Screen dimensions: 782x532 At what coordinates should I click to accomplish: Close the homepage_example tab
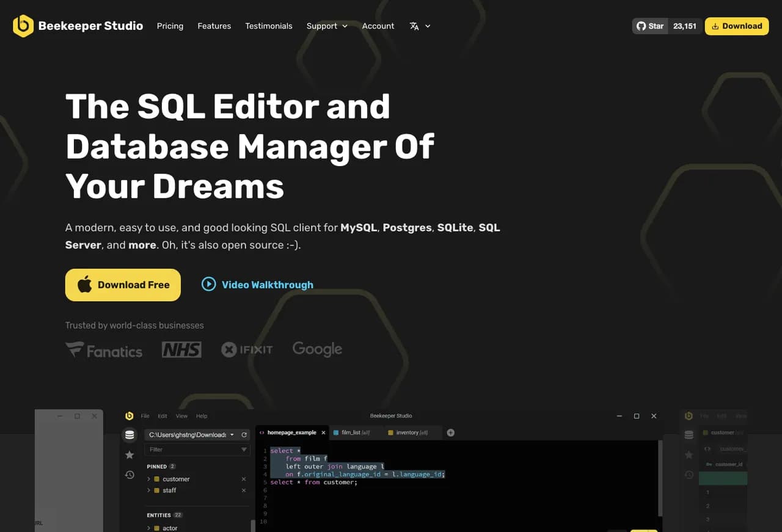click(x=323, y=432)
